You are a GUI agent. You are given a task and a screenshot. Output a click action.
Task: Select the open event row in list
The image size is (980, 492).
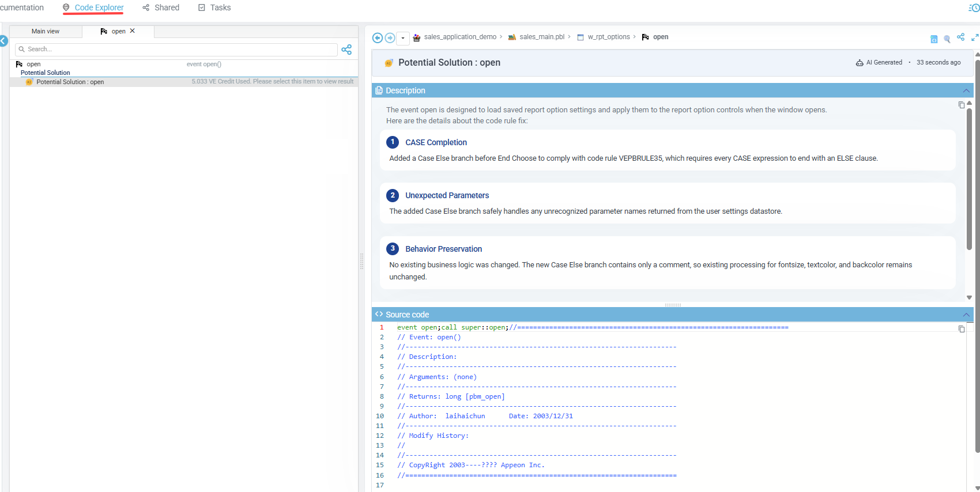pos(184,64)
